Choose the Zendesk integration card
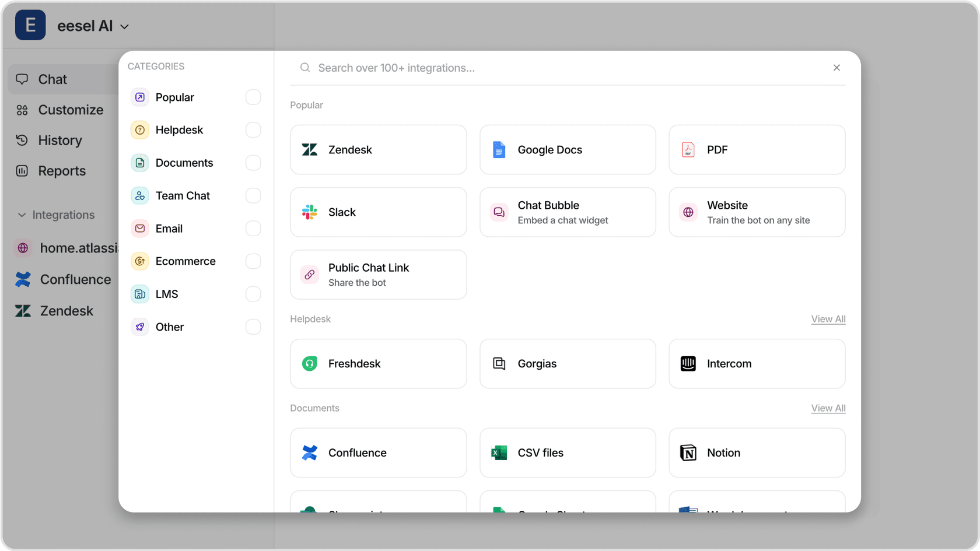The image size is (980, 551). [379, 150]
